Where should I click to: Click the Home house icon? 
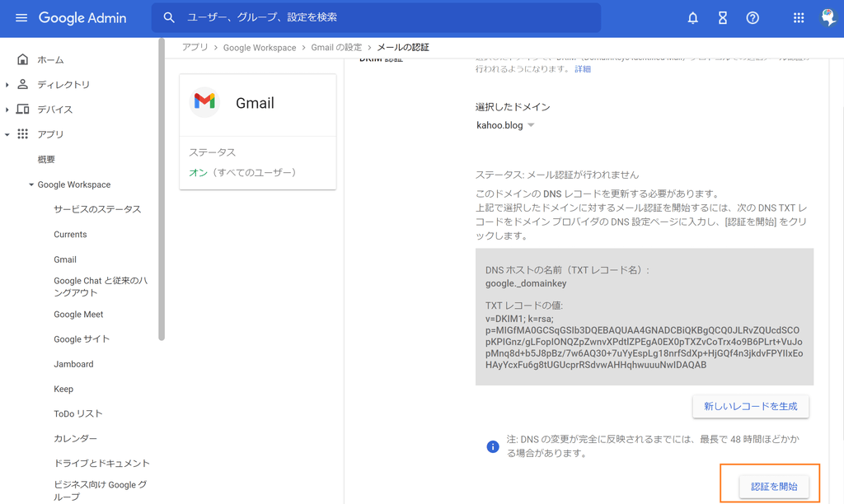coord(22,59)
